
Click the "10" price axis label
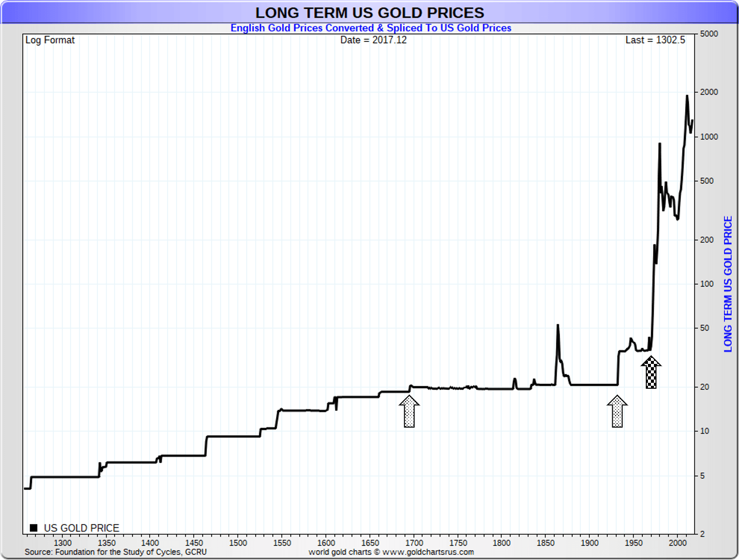[704, 431]
